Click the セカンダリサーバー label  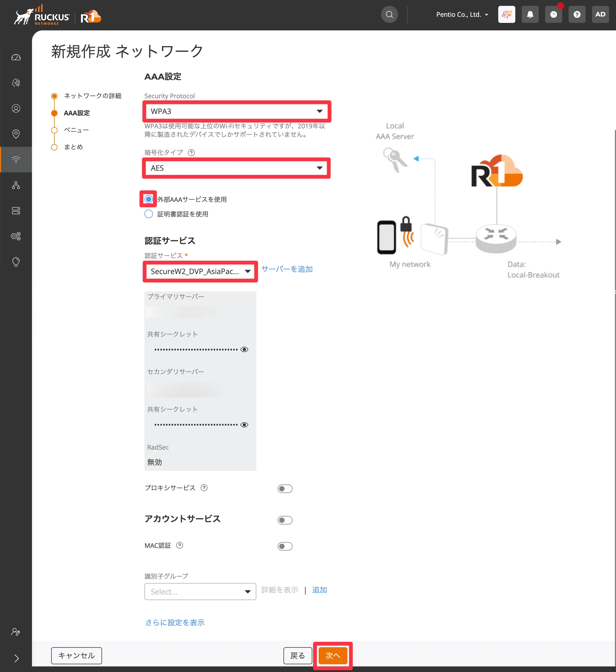coord(175,372)
